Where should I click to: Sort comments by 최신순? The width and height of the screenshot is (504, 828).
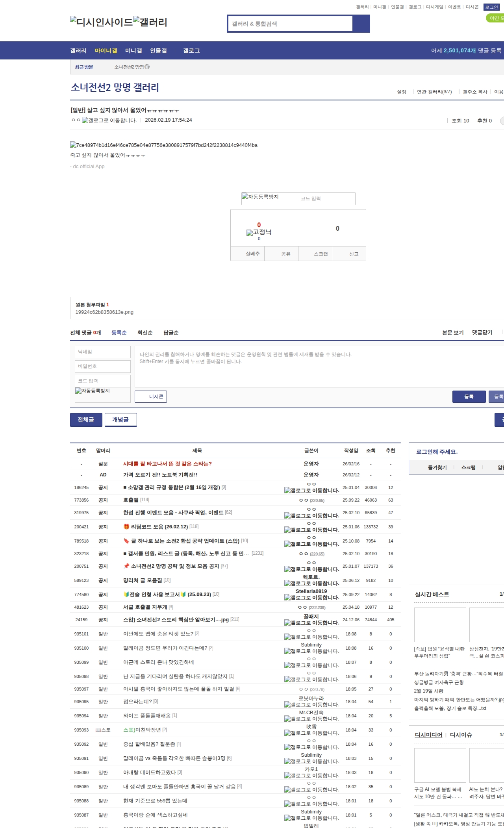point(145,333)
